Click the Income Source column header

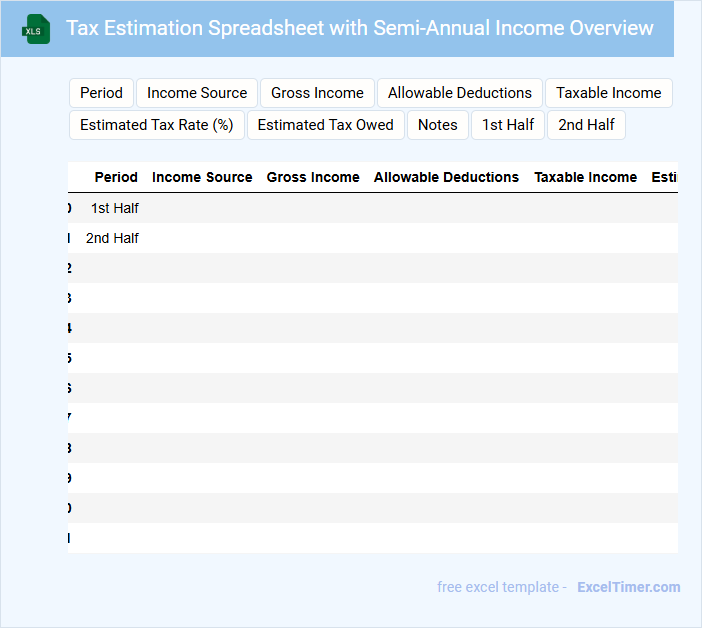coord(202,177)
